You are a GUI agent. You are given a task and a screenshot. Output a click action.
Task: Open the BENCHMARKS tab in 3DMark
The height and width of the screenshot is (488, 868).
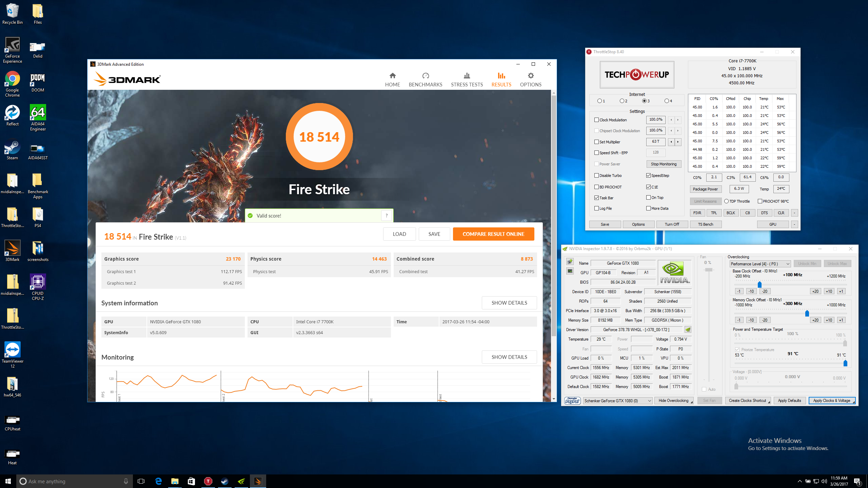click(425, 80)
